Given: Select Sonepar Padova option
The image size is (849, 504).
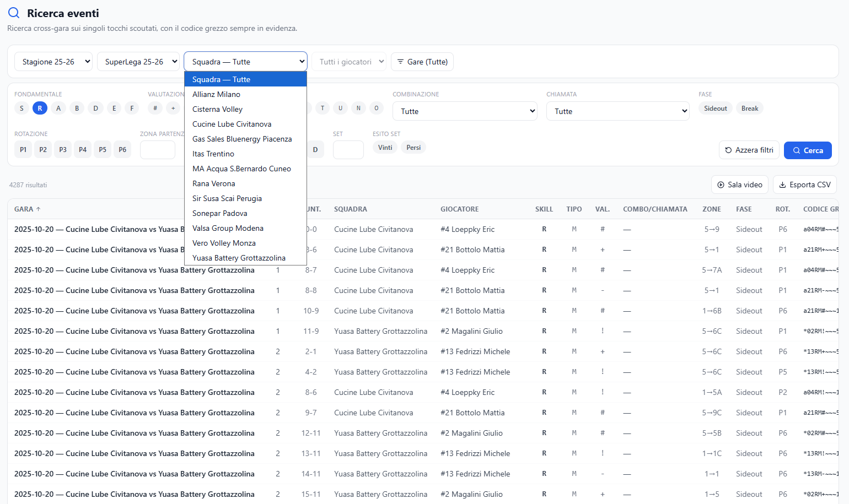Looking at the screenshot, I should [245, 213].
